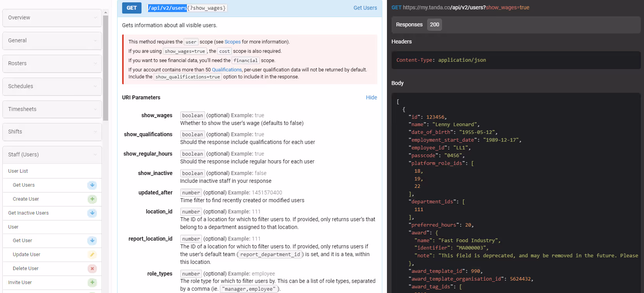The width and height of the screenshot is (644, 293).
Task: Click the red X icon beside Delete User
Action: [92, 269]
